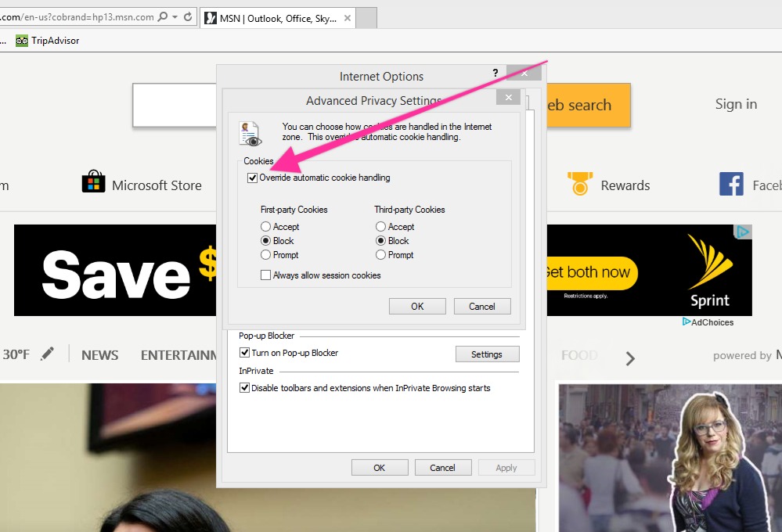Screen dimensions: 782x532
Task: Open the FOOD category on MSN
Action: [x=579, y=355]
